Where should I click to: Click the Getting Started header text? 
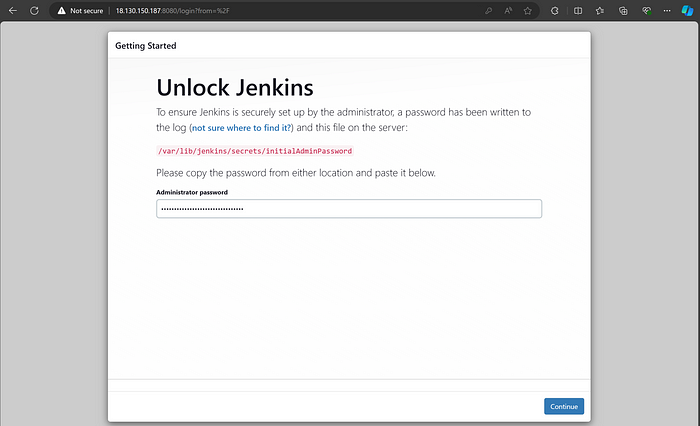click(x=146, y=46)
